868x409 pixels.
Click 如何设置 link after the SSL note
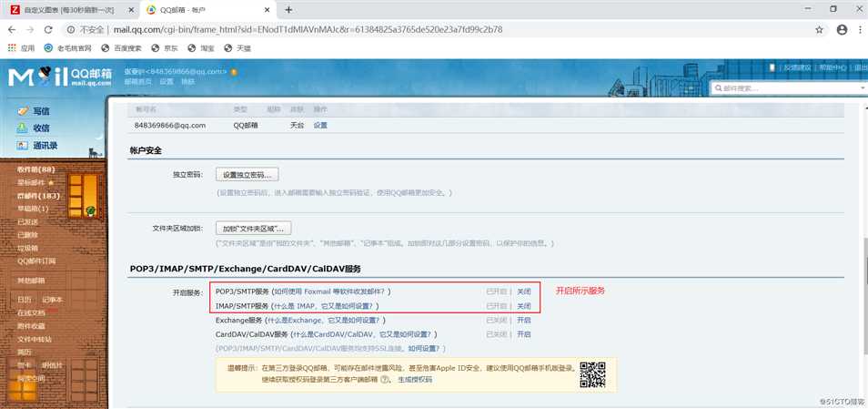pyautogui.click(x=424, y=349)
